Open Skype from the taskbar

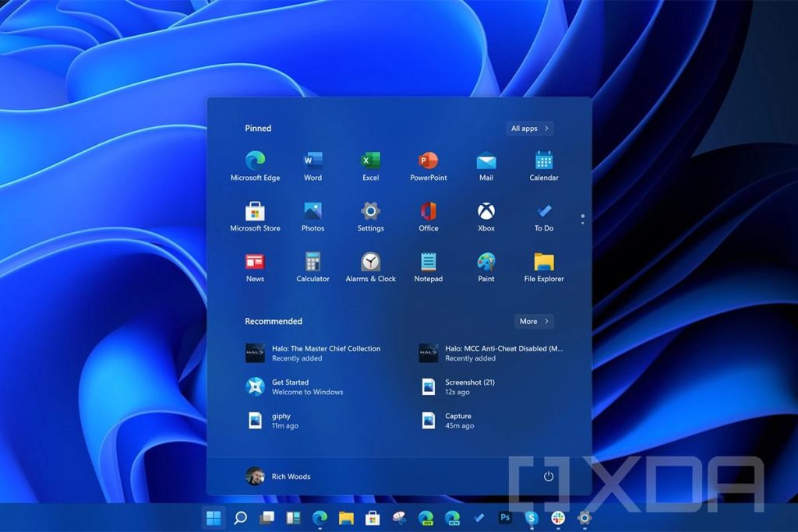531,518
